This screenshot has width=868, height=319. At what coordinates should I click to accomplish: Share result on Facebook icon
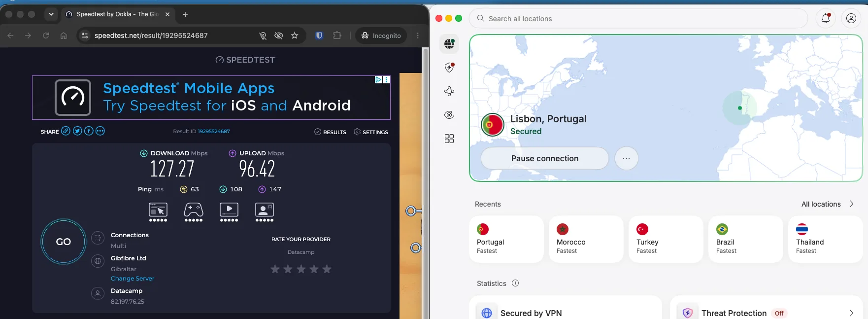(x=89, y=131)
